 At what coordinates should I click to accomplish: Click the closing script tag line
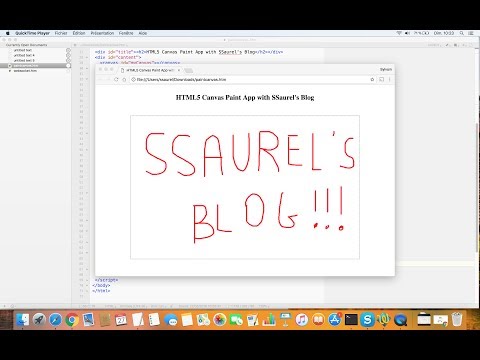click(x=106, y=280)
